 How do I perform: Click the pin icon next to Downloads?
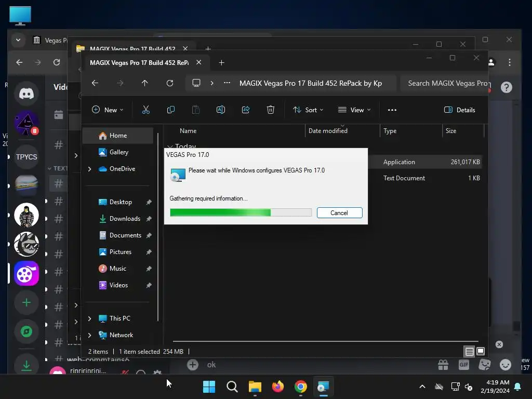tap(149, 219)
